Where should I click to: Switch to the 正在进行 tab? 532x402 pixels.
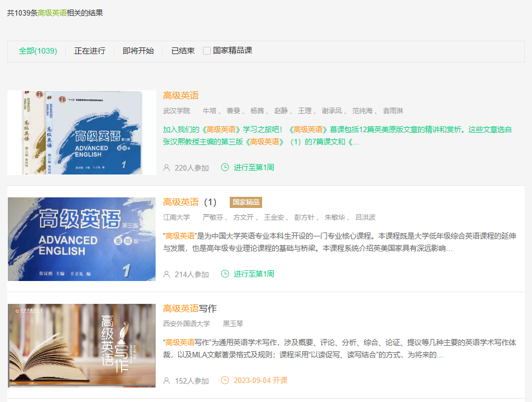pyautogui.click(x=90, y=51)
